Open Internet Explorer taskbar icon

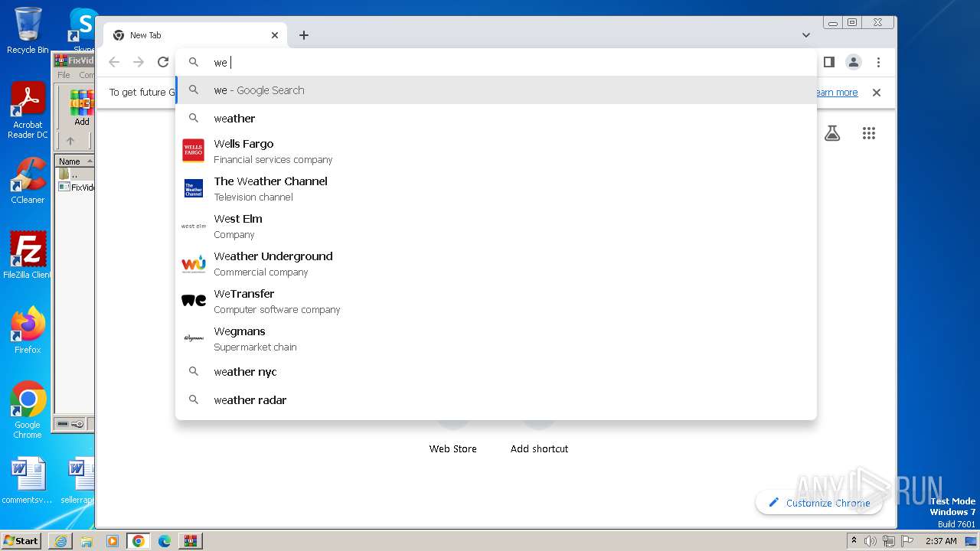coord(60,541)
